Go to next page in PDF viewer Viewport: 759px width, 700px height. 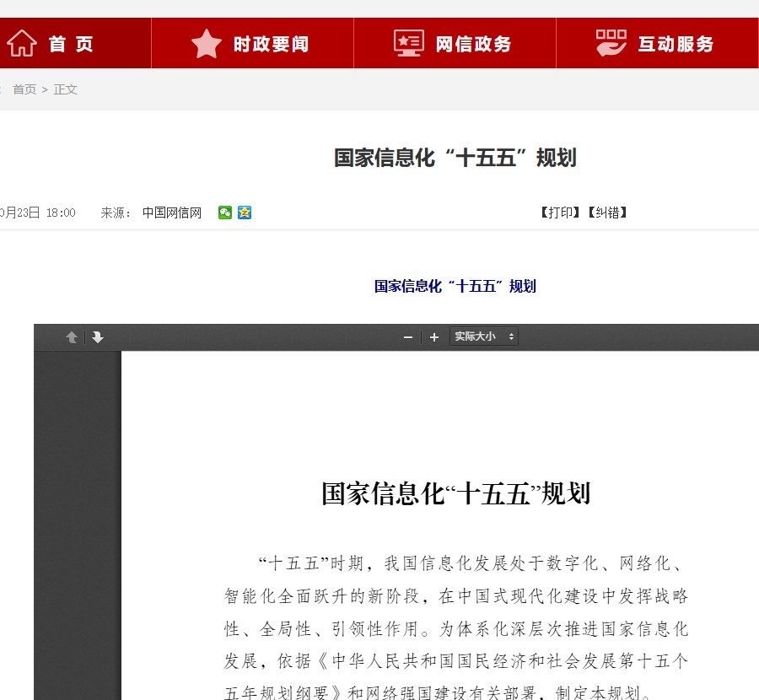click(x=98, y=337)
